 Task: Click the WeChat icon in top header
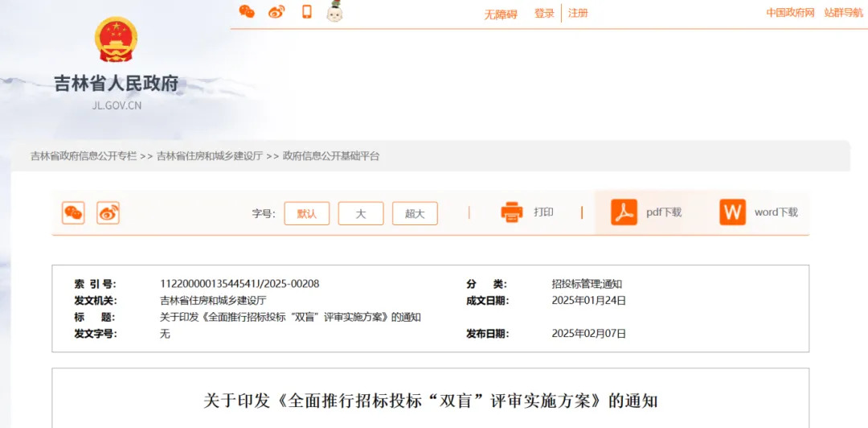[x=247, y=11]
